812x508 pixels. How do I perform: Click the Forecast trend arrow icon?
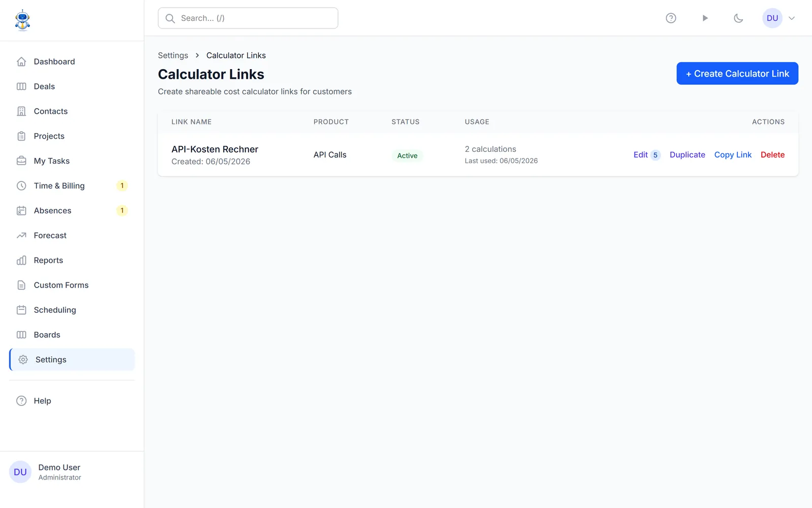pos(21,236)
